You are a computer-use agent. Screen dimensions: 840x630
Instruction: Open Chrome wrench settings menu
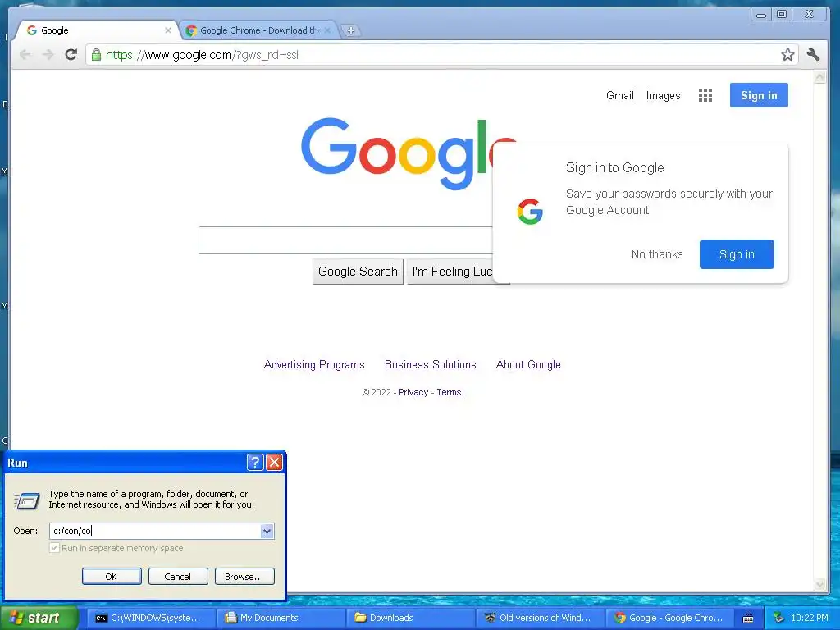(x=813, y=54)
